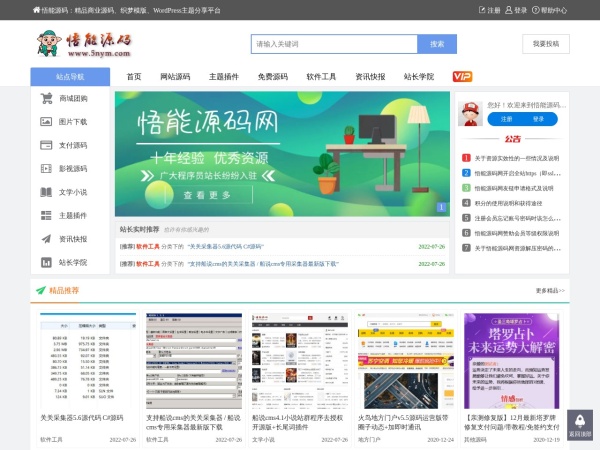Open the 帮助中心 help center link

549,10
